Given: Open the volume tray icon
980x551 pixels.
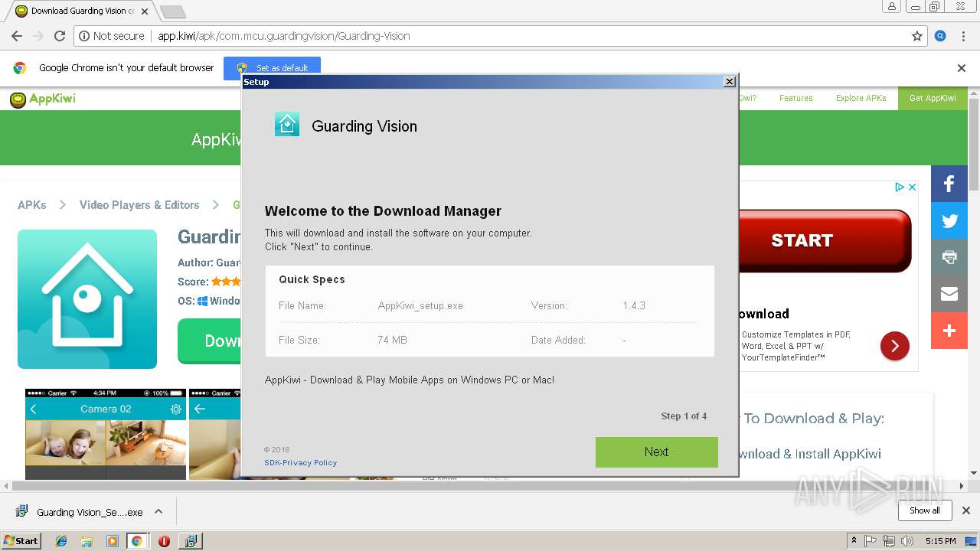Looking at the screenshot, I should 907,541.
